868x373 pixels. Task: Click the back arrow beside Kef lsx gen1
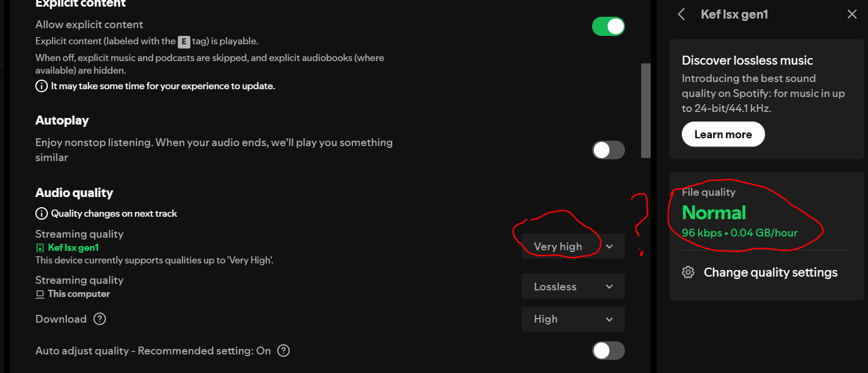click(x=681, y=14)
